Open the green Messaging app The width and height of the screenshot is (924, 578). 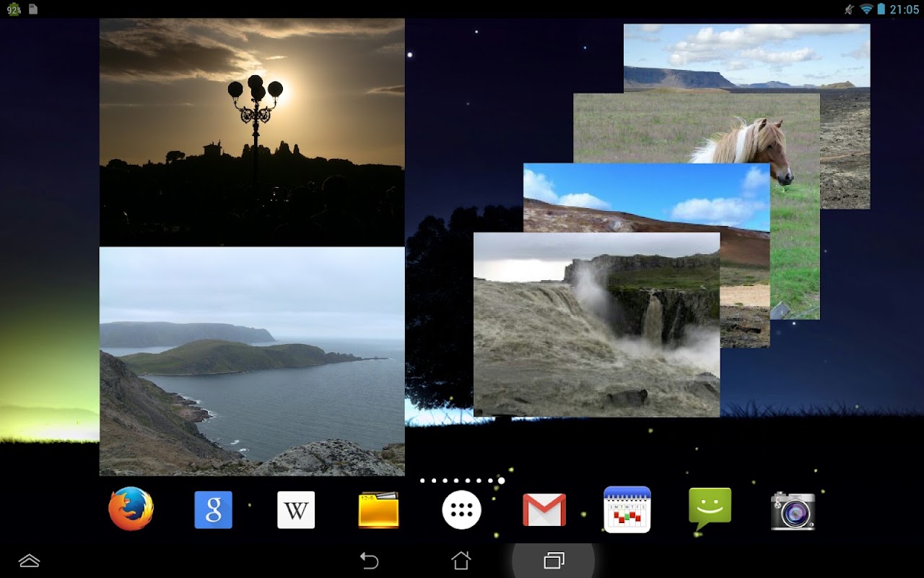click(710, 509)
